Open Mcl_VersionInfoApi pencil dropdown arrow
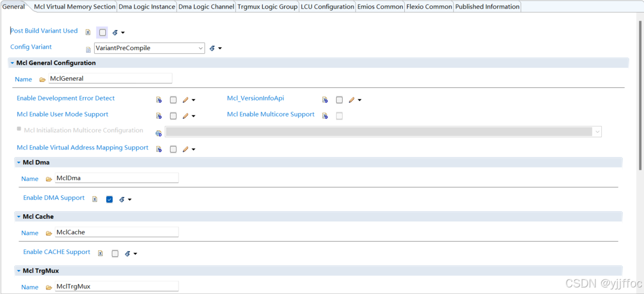644x294 pixels. click(x=359, y=100)
